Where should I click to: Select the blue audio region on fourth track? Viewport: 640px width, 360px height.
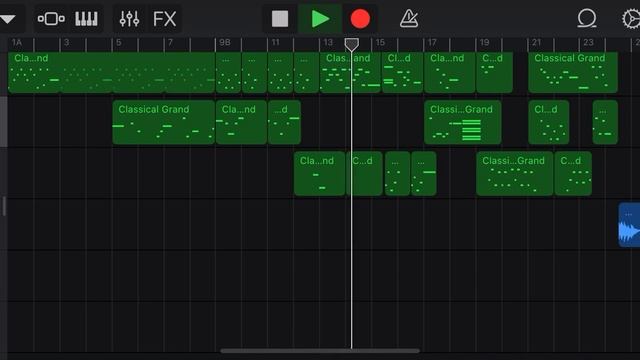[629, 225]
